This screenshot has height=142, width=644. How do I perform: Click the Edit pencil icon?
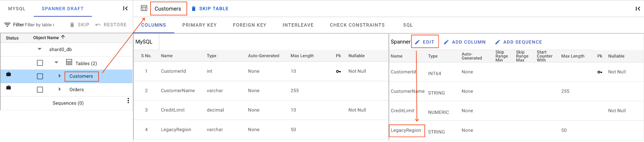pos(417,42)
